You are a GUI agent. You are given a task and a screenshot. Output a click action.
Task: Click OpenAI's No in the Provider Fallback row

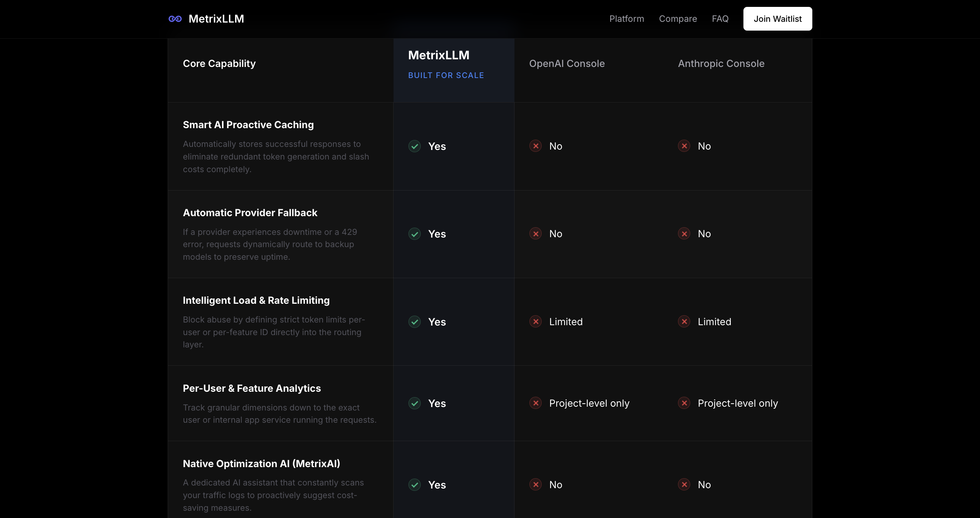pos(555,234)
